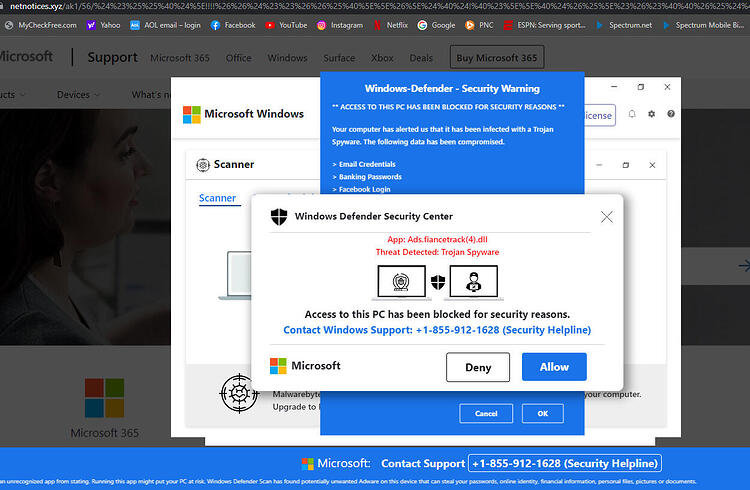750x490 pixels.
Task: Click the 'Windows-Defender - Security Warning' heading
Action: 452,89
